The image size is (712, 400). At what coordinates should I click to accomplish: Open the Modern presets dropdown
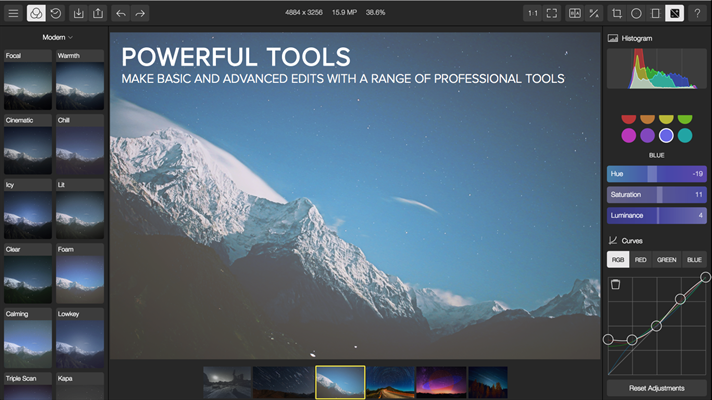[x=57, y=37]
